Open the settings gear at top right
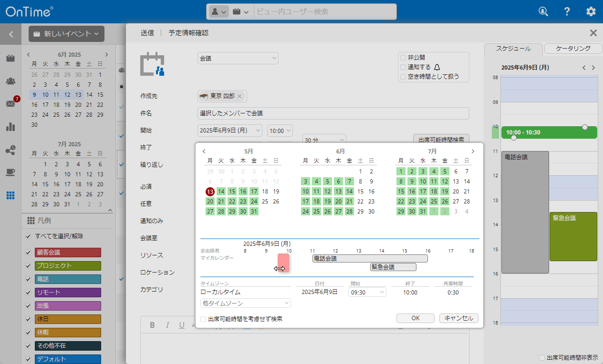603x364 pixels. pyautogui.click(x=591, y=11)
